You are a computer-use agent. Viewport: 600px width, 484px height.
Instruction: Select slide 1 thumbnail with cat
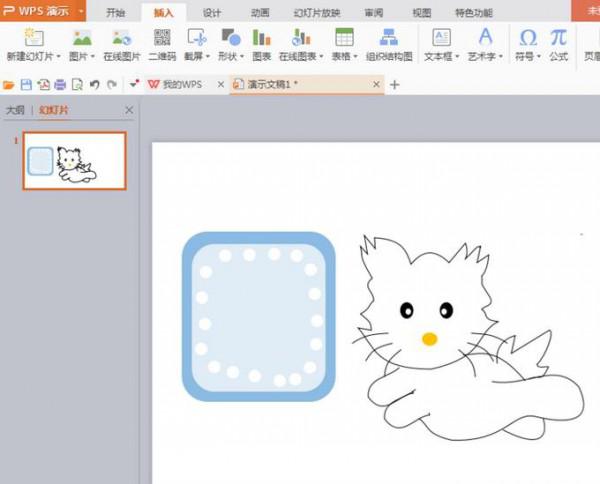tap(75, 161)
